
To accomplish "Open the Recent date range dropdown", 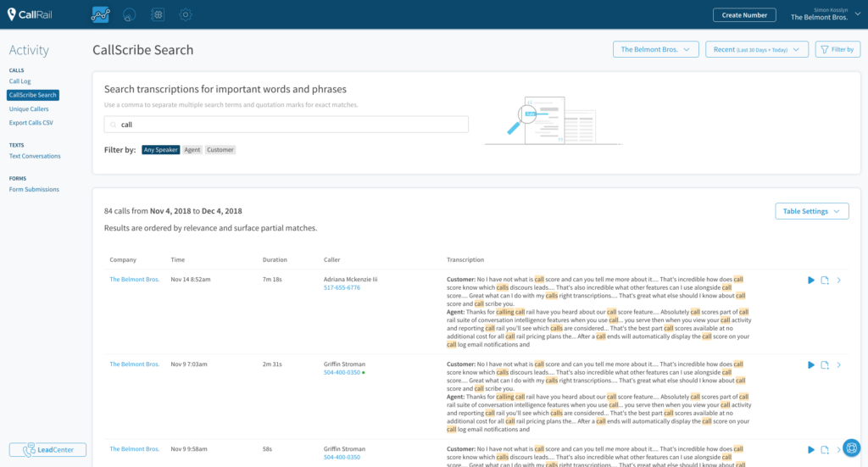I will 757,49.
